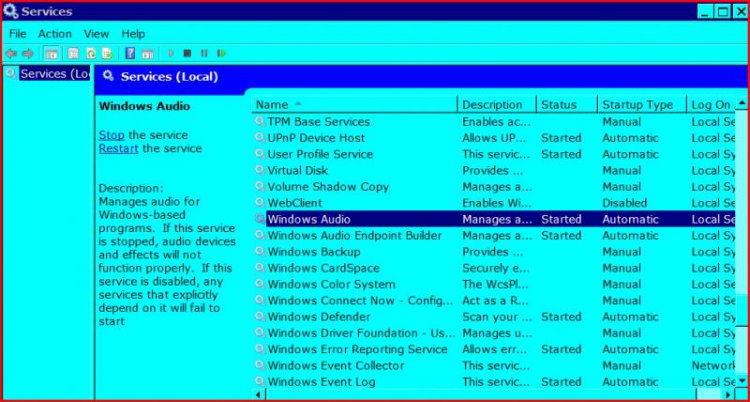Click the gear icon beside Volume Shadow Copy
The height and width of the screenshot is (402, 750).
pos(260,187)
